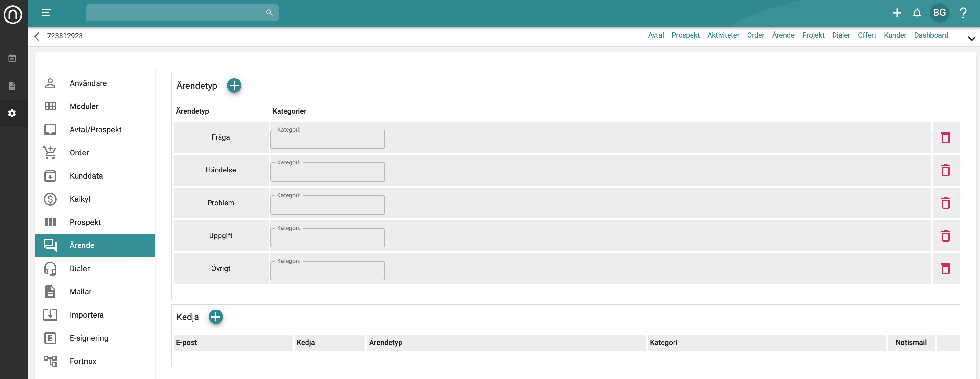Click Kategori field for Uppgift
The image size is (980, 379).
coord(327,237)
